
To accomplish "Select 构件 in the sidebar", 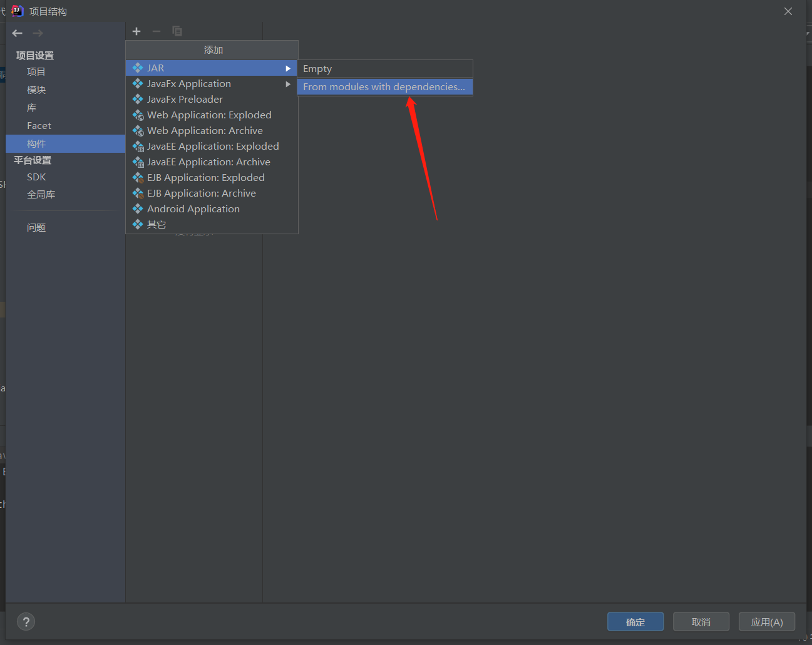I will coord(65,143).
